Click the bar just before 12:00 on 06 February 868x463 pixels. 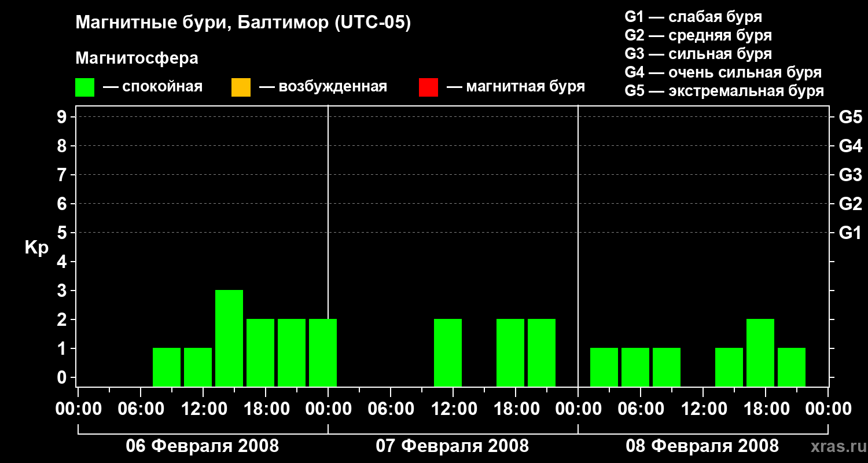198,367
